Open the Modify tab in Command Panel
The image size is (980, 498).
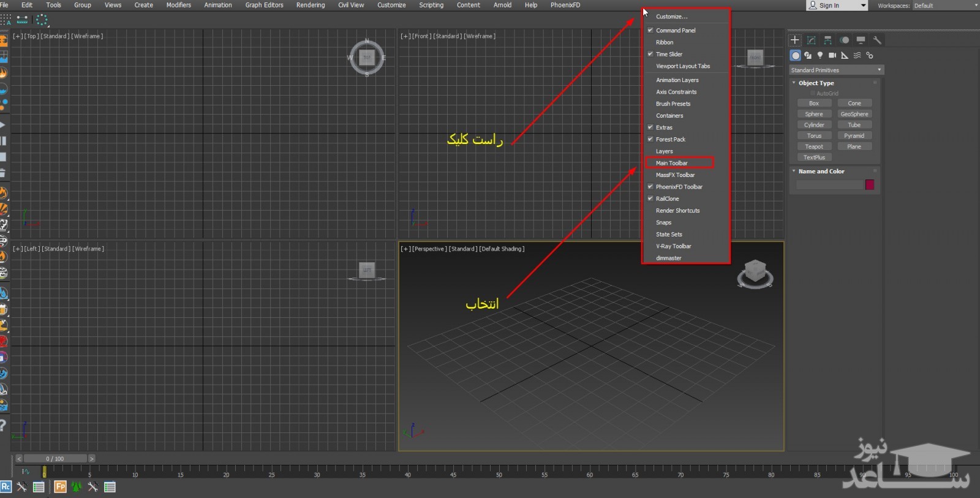(x=811, y=40)
